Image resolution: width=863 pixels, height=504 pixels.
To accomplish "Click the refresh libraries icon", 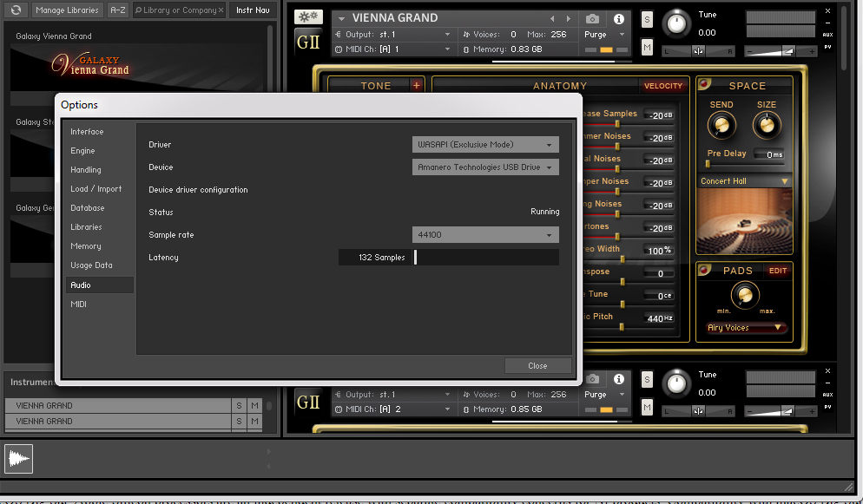I will point(16,10).
